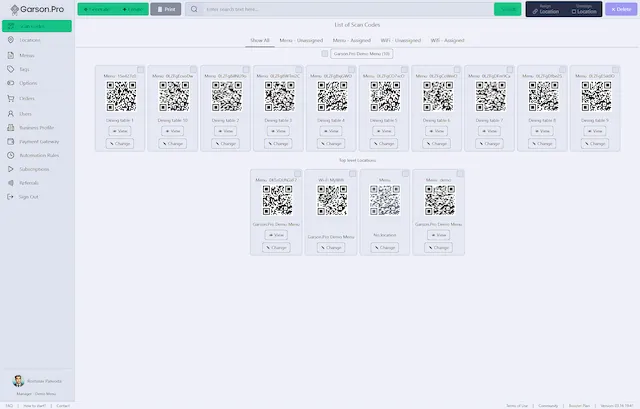Open the Options toggle icon in sidebar
The image size is (640, 409).
(x=11, y=83)
